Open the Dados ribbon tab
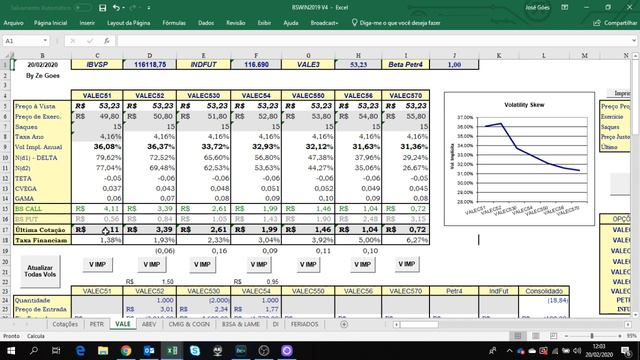The image size is (640, 360). coord(206,23)
